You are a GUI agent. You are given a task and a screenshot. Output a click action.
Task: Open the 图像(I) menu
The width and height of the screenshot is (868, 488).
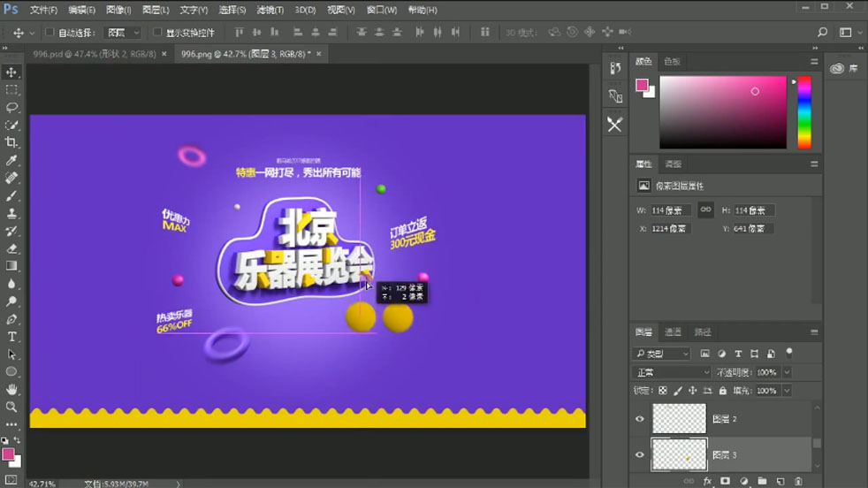(118, 10)
